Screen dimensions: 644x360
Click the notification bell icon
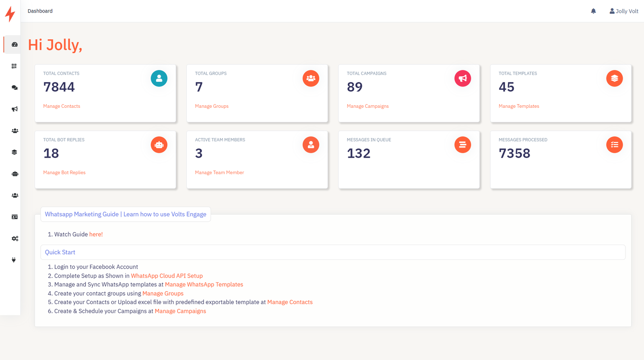click(x=593, y=11)
